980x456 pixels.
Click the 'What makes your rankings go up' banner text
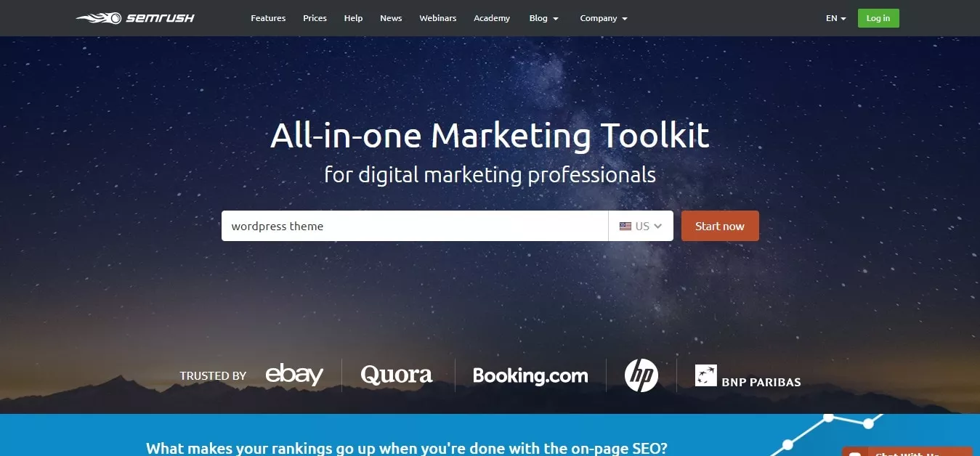coord(406,448)
